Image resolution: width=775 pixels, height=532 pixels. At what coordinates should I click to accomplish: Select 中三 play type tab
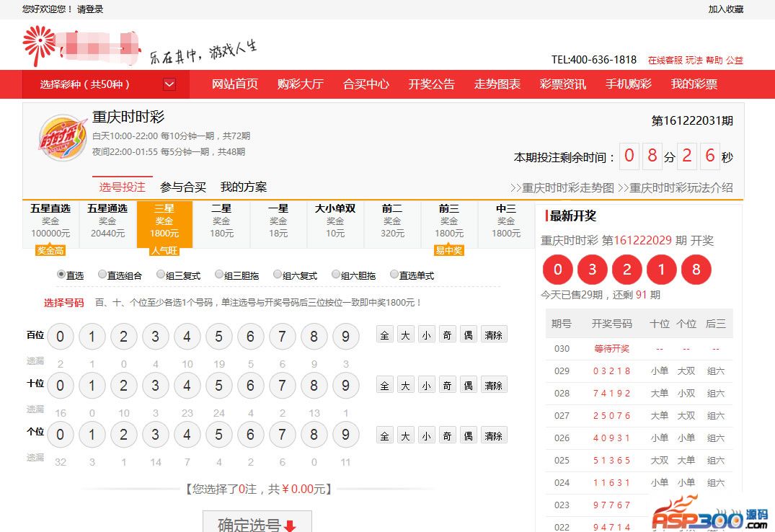point(506,224)
